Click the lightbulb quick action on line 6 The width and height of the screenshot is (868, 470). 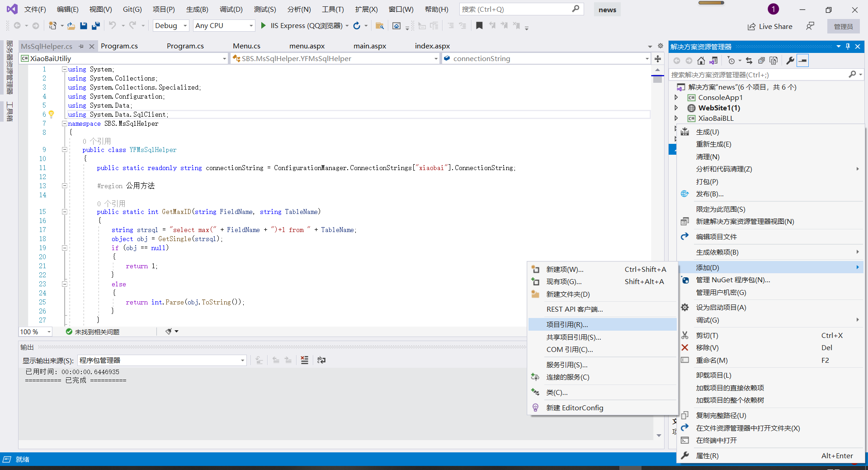[x=51, y=114]
